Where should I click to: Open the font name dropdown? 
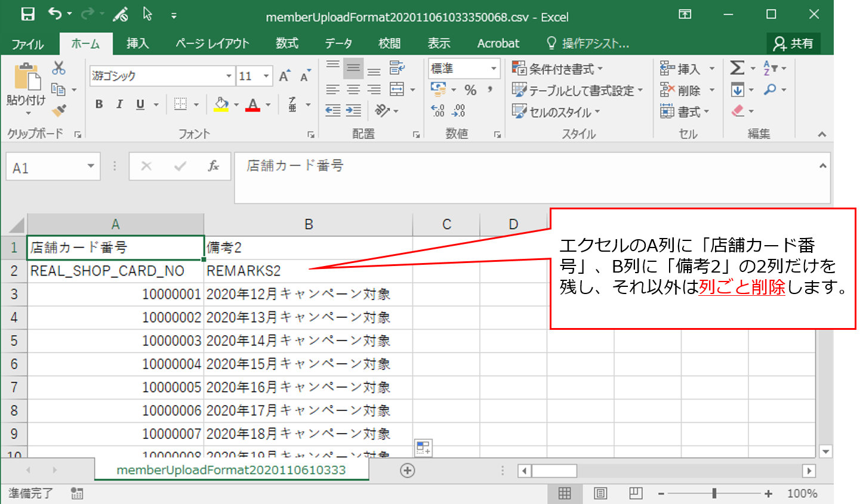229,76
